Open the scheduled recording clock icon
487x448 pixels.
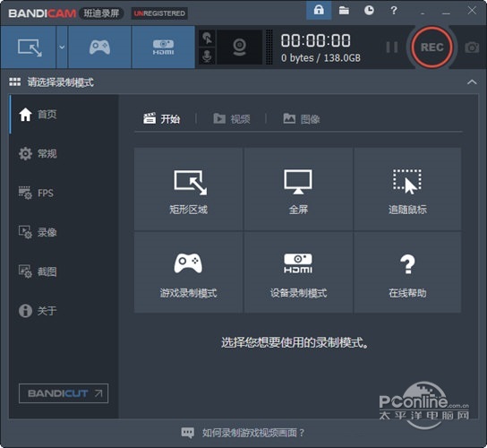[369, 10]
